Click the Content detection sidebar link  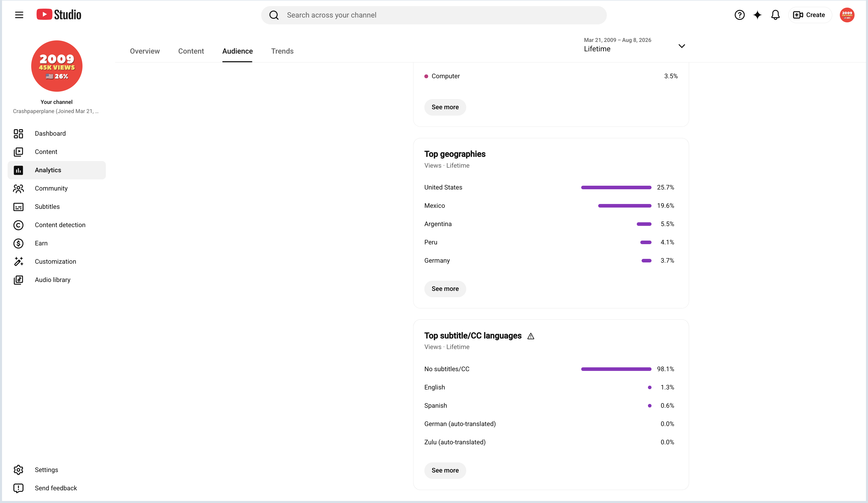[x=57, y=225]
